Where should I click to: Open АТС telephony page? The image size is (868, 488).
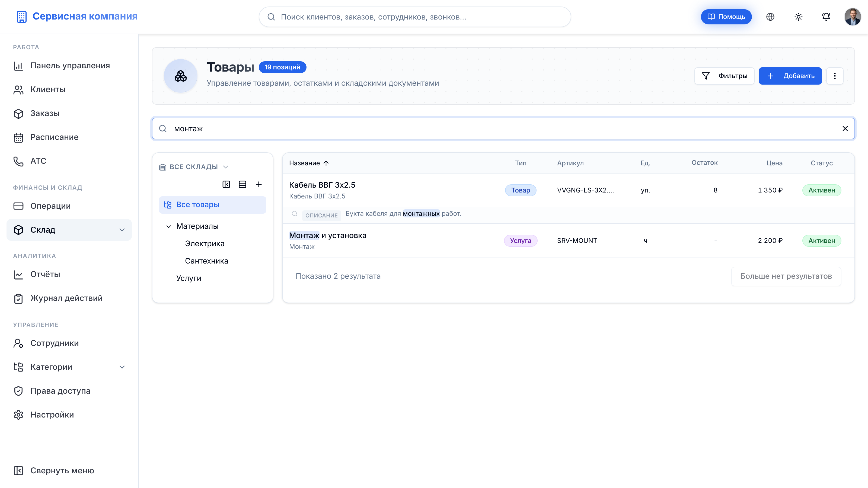point(69,161)
